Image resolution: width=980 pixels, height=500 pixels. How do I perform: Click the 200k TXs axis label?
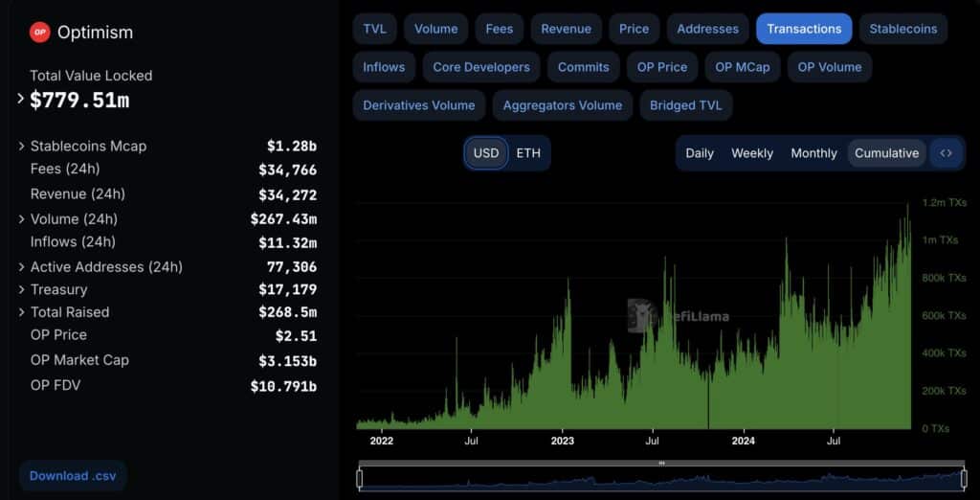(x=945, y=391)
